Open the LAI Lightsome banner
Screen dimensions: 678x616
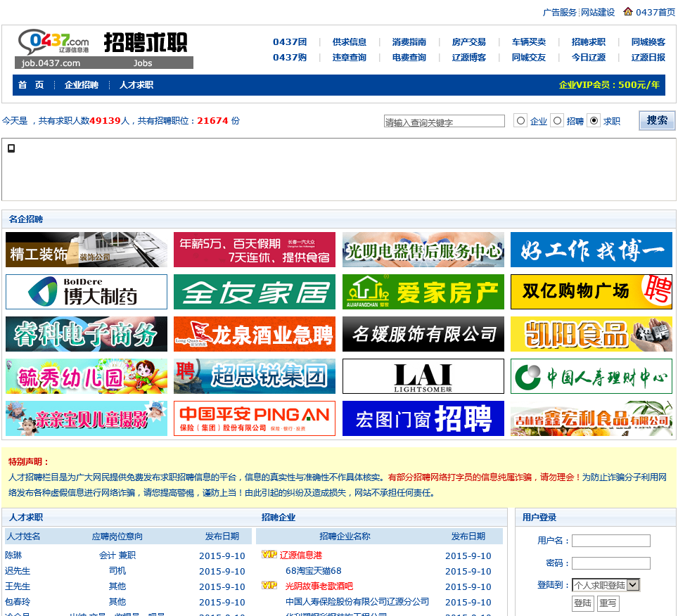423,376
